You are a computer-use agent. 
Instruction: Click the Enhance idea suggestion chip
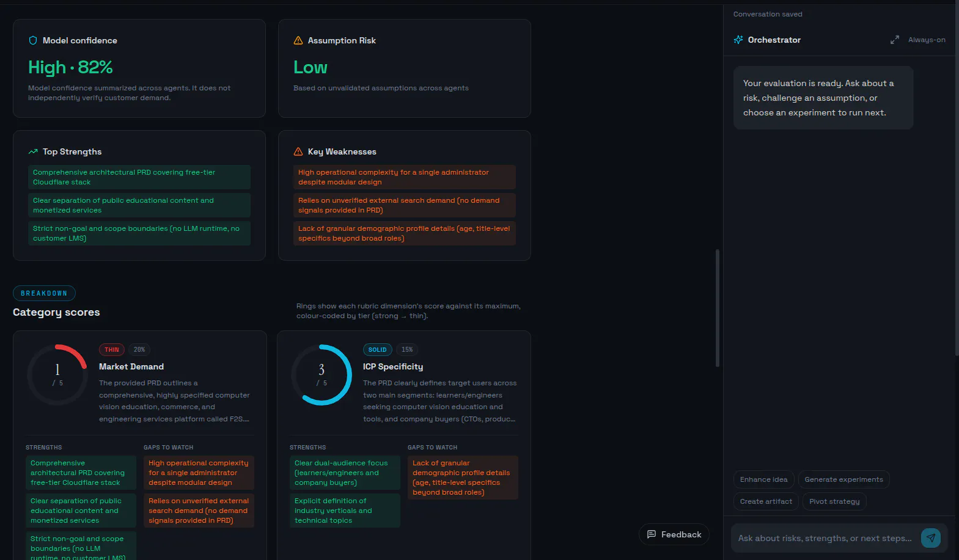[x=764, y=479]
